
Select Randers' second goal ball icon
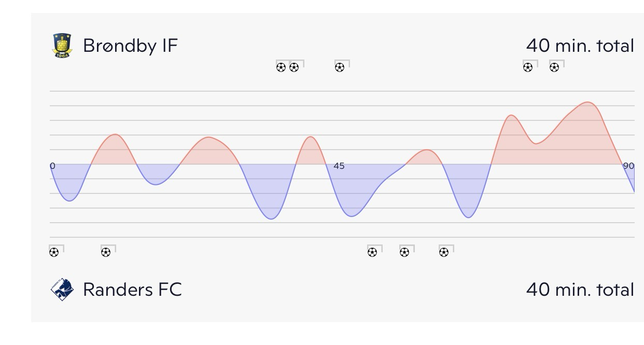pos(106,252)
